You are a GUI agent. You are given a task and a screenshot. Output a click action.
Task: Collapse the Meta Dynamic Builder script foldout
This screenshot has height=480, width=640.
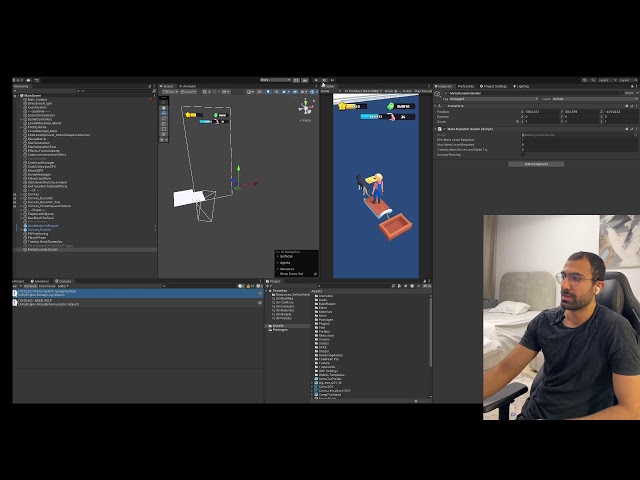click(436, 129)
